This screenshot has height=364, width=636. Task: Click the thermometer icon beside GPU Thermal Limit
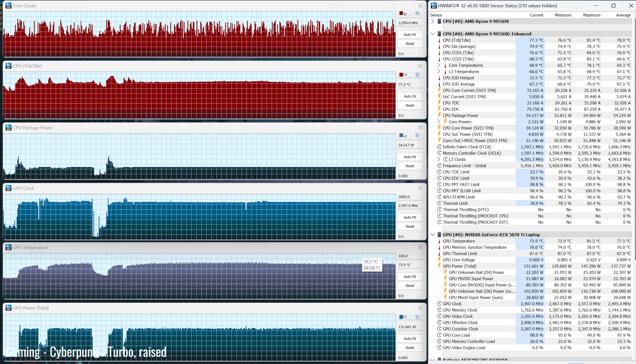[439, 254]
